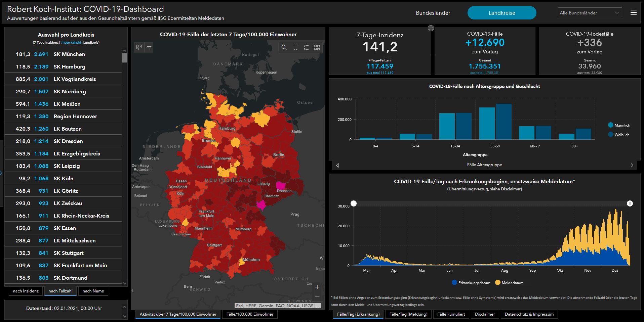The width and height of the screenshot is (644, 322).
Task: Expand the 7-Tage-Inzidenz panel to fullscreen
Action: (431, 29)
